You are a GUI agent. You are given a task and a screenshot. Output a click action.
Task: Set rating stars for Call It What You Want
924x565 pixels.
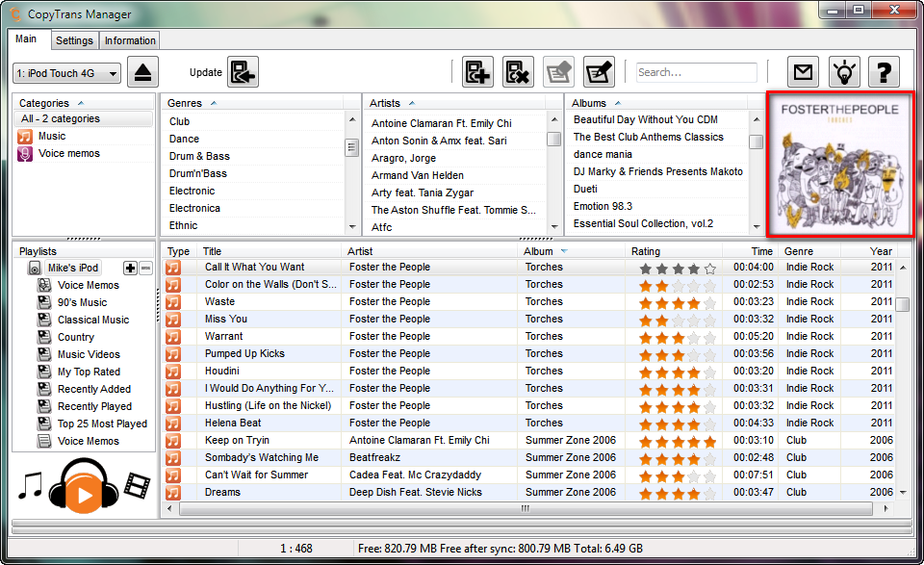(678, 269)
